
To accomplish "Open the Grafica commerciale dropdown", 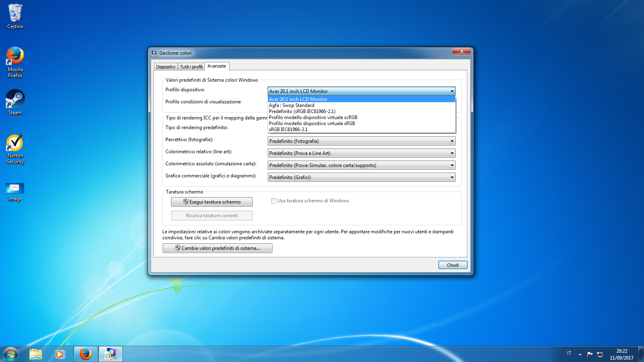I will 361,177.
